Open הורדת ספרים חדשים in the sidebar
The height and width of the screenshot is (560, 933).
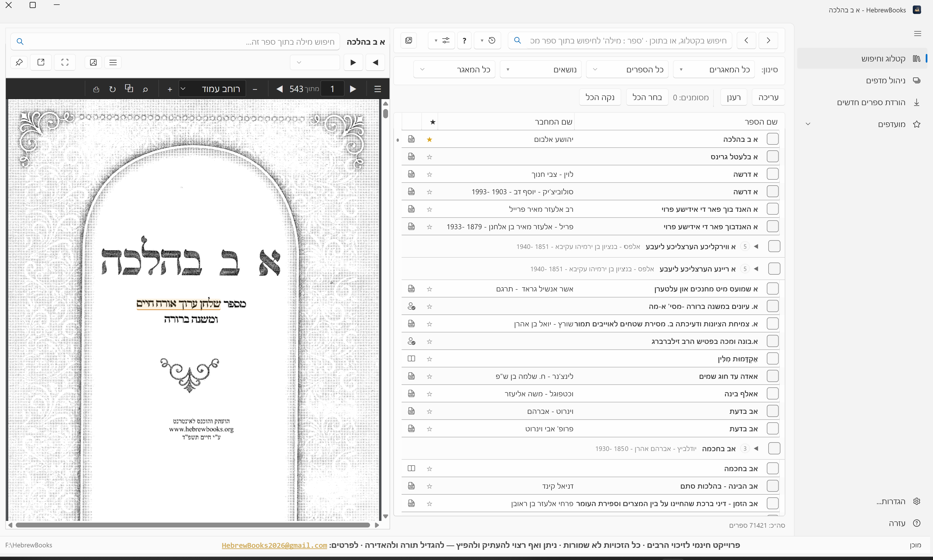pos(862,102)
